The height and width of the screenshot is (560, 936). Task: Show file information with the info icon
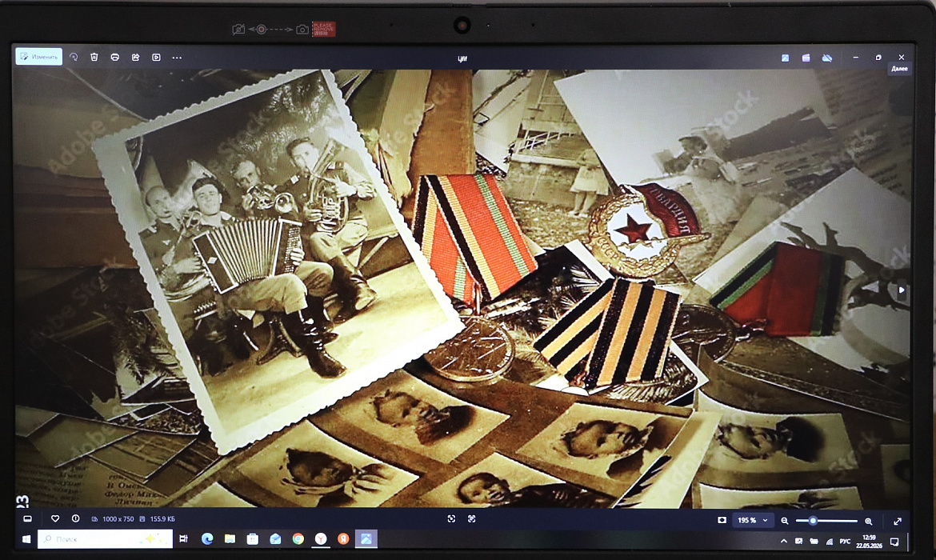[x=75, y=519]
